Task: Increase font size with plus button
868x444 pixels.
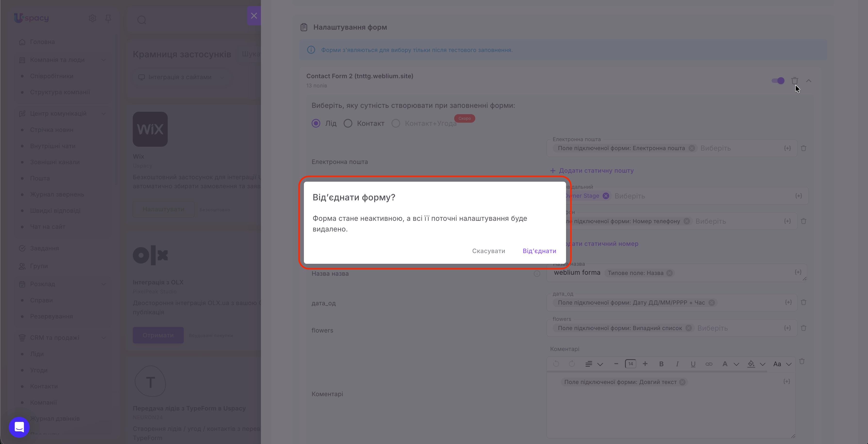Action: point(645,364)
